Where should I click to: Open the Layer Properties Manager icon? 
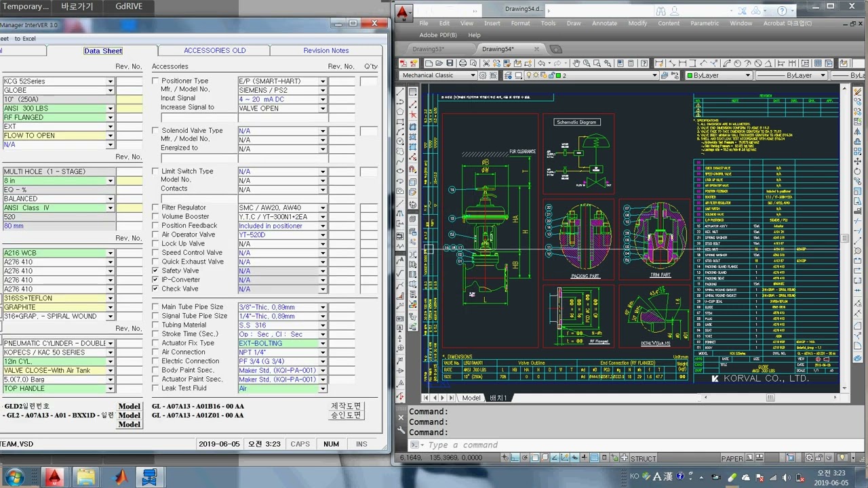(508, 75)
